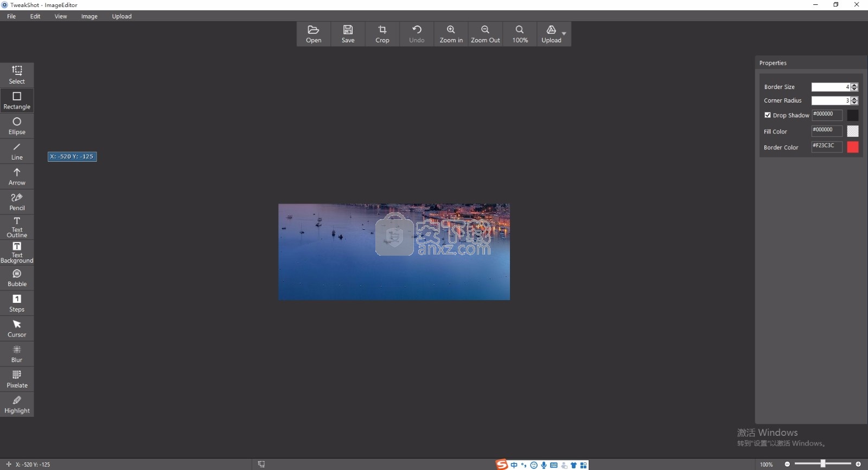Open the Edit menu
The height and width of the screenshot is (470, 868).
click(x=35, y=16)
